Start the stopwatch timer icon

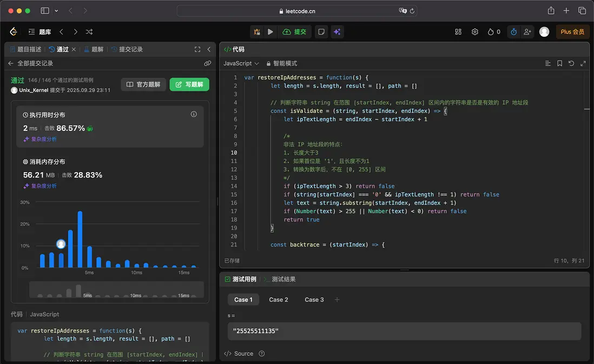[513, 32]
